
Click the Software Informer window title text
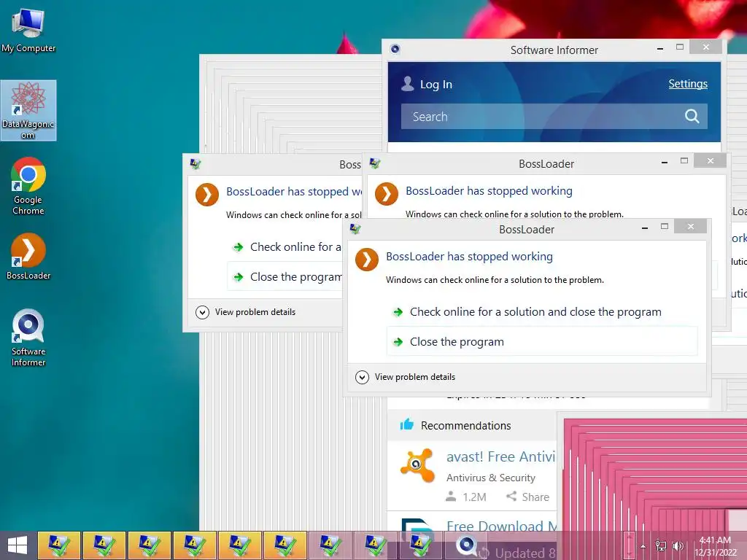554,50
